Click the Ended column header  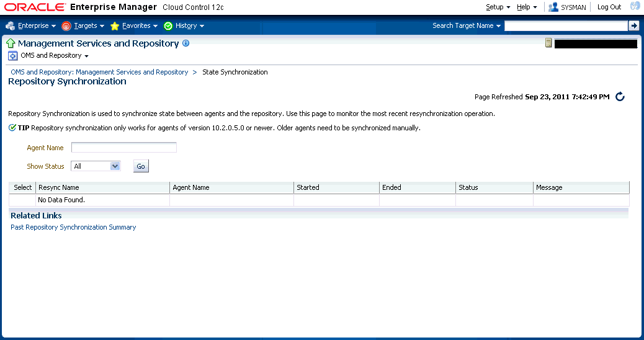point(418,187)
